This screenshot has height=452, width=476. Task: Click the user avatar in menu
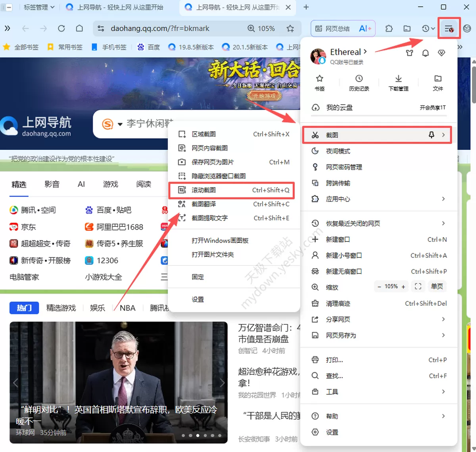pyautogui.click(x=318, y=56)
